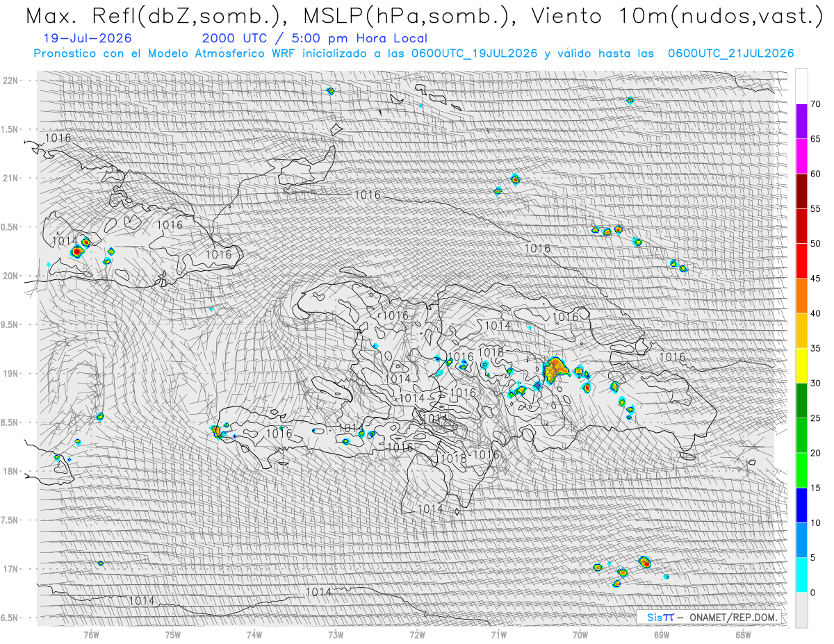The height and width of the screenshot is (644, 834).
Task: Click the purple 65–70 dBZ legend swatch
Action: pos(801,122)
